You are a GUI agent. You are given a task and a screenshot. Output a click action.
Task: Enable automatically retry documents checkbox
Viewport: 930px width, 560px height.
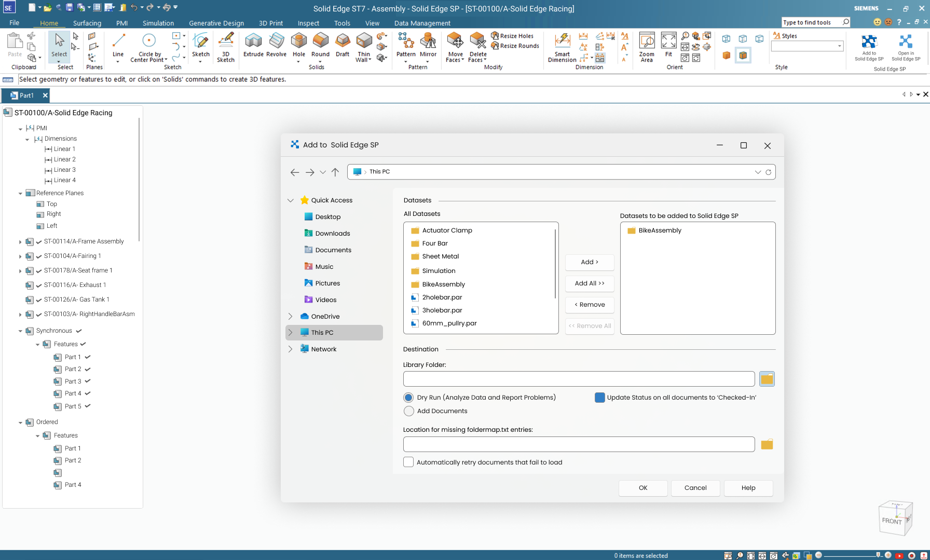(408, 462)
